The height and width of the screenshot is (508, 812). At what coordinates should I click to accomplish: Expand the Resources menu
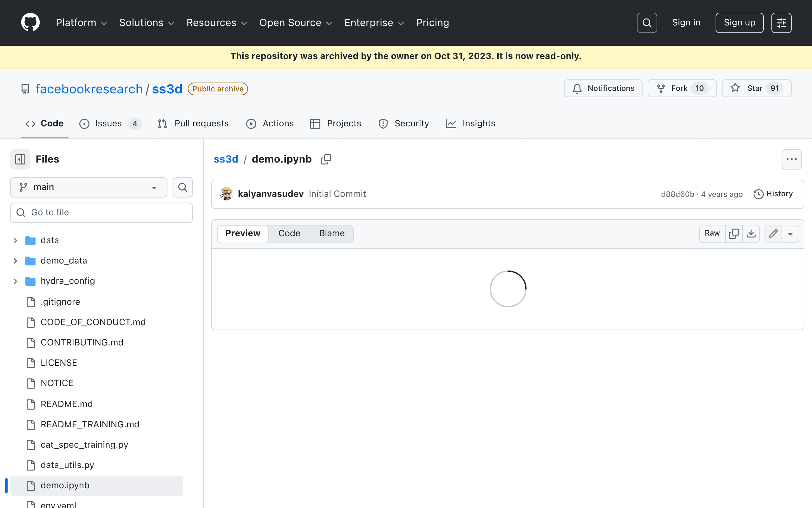217,23
